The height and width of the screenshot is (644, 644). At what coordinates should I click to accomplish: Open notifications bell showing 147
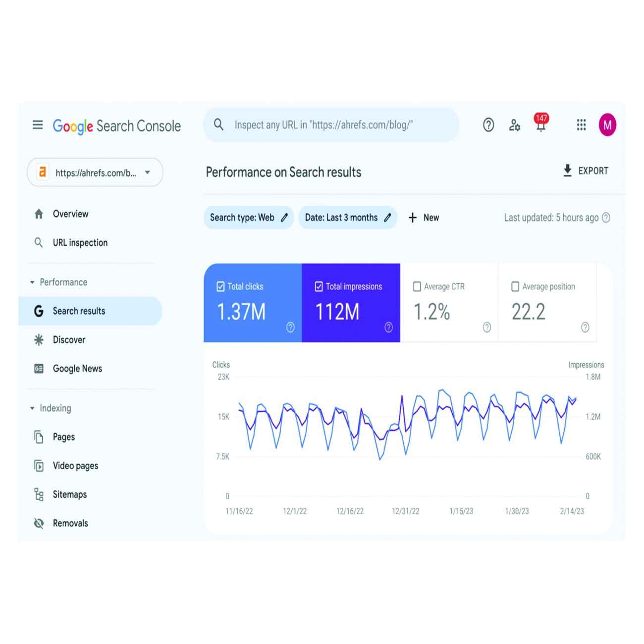click(541, 123)
